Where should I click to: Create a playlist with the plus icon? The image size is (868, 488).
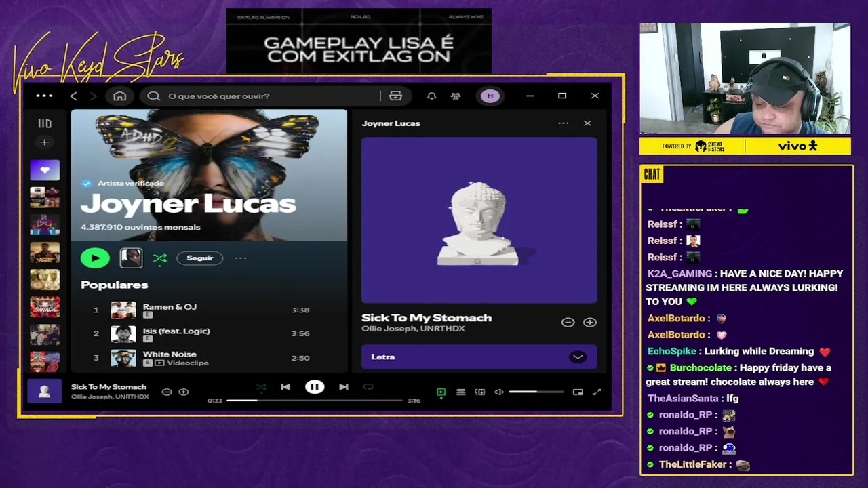(x=45, y=142)
